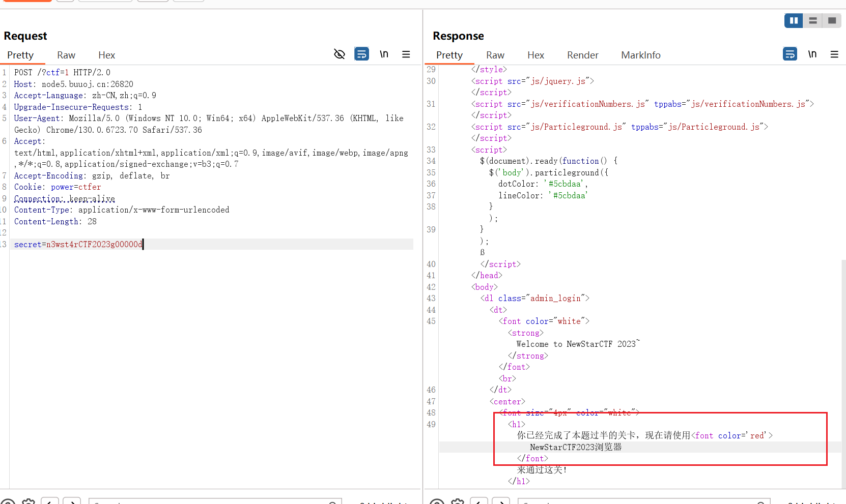Viewport: 846px width, 504px height.
Task: Select side-by-side split layout icon
Action: [x=794, y=21]
